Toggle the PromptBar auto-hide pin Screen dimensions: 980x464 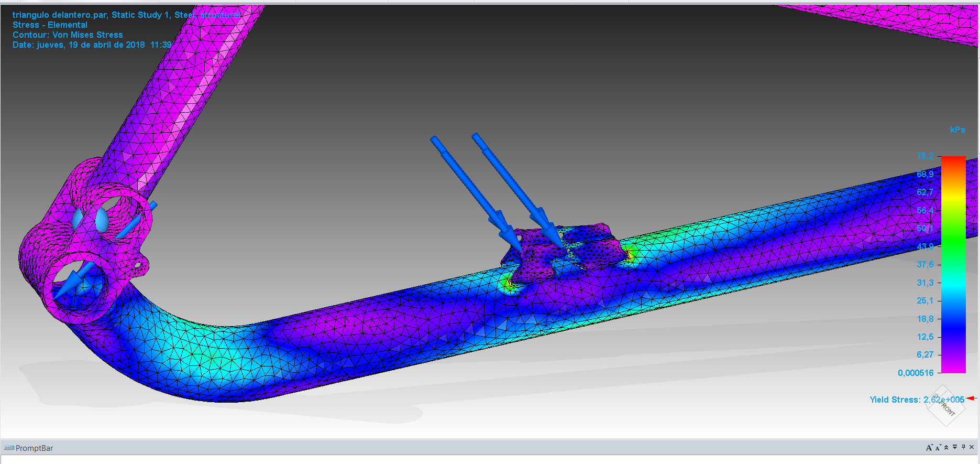click(963, 447)
